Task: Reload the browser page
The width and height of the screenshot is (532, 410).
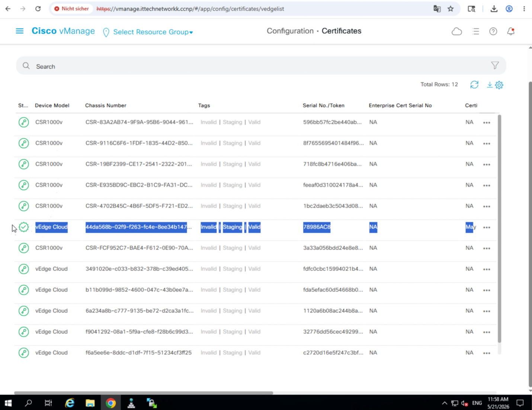Action: [38, 9]
